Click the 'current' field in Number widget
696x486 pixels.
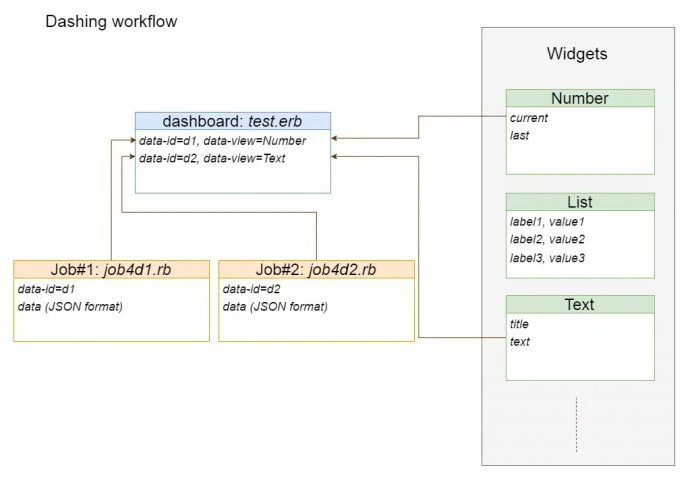(529, 118)
